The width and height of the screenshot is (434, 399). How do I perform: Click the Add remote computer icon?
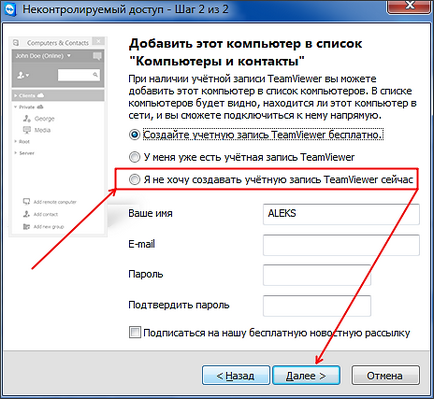point(26,202)
